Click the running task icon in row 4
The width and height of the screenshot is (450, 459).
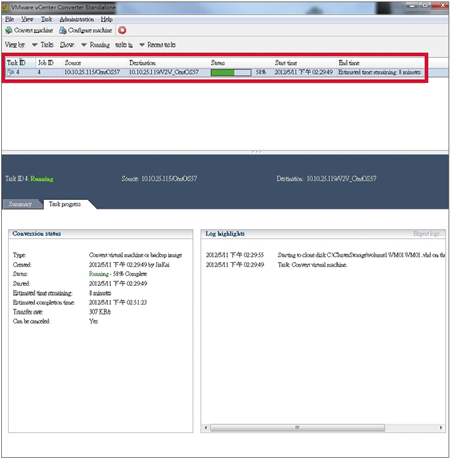(11, 72)
